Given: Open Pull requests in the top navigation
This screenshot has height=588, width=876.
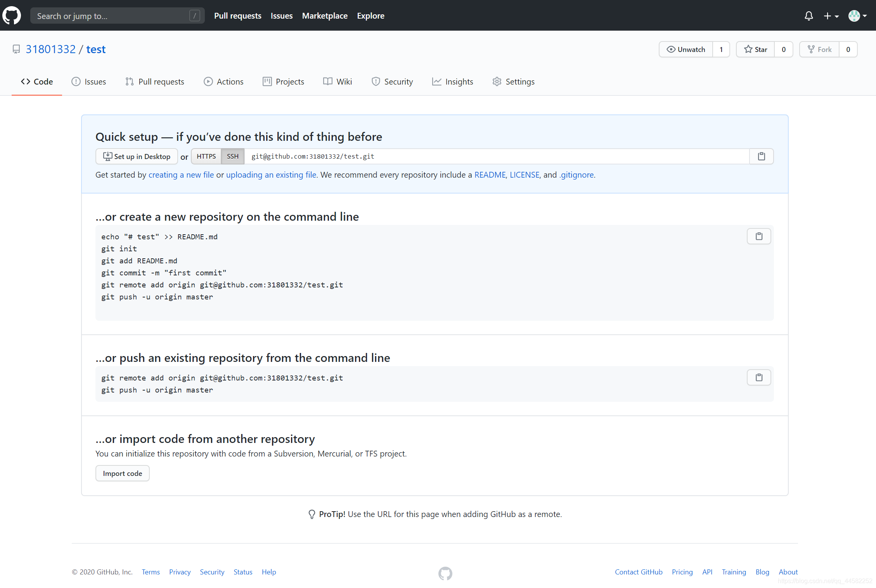Looking at the screenshot, I should pos(238,16).
